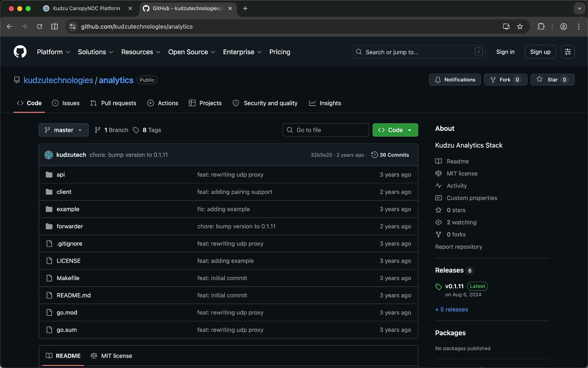Open the + 5 releases link
588x368 pixels.
(x=452, y=309)
